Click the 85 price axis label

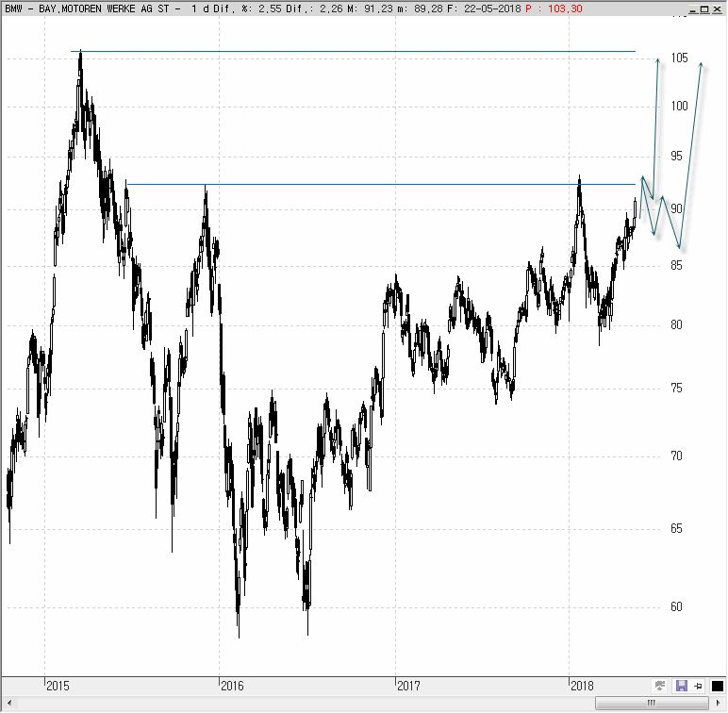[x=676, y=266]
